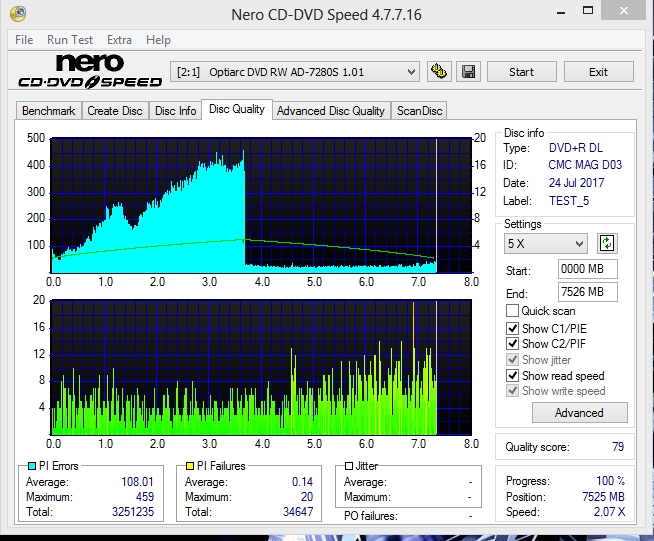Expand the 5 X scan speed dropdown
Image resolution: width=654 pixels, height=541 pixels.
click(x=546, y=244)
